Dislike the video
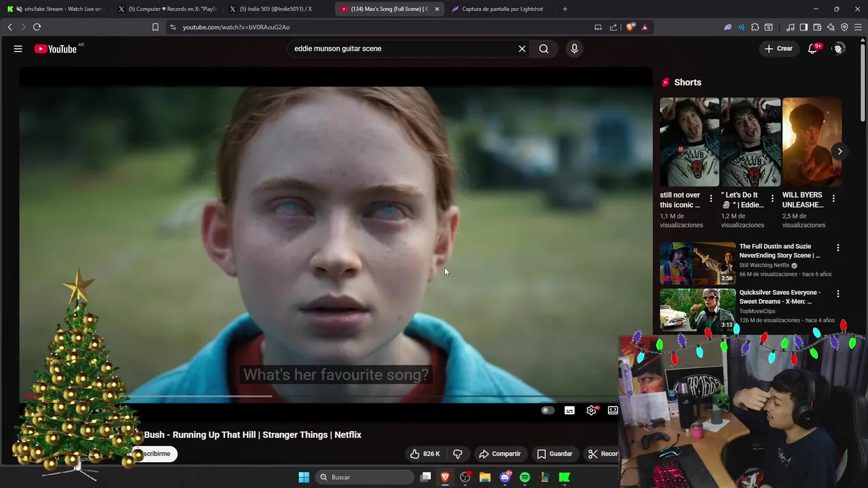The height and width of the screenshot is (488, 868). tap(458, 453)
